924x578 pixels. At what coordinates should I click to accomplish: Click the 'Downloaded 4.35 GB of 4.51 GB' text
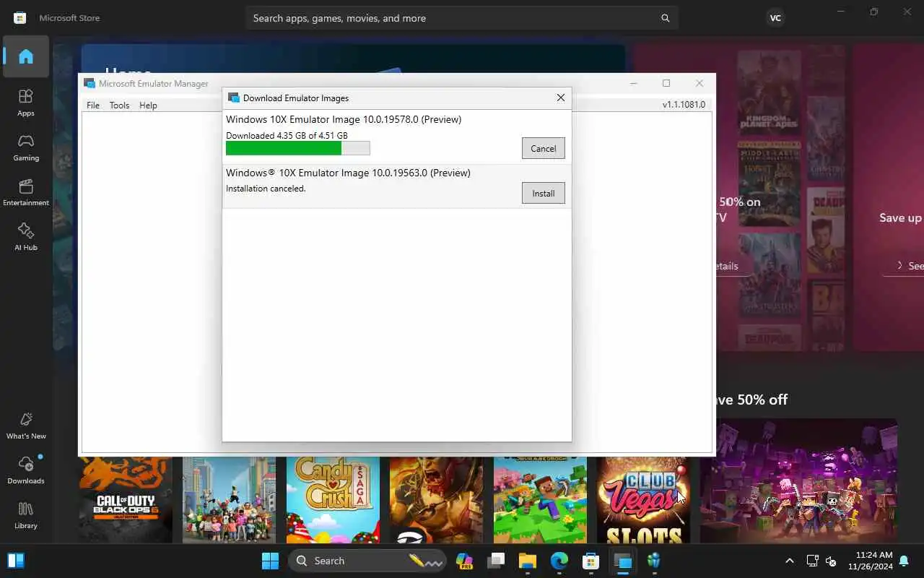pos(287,135)
